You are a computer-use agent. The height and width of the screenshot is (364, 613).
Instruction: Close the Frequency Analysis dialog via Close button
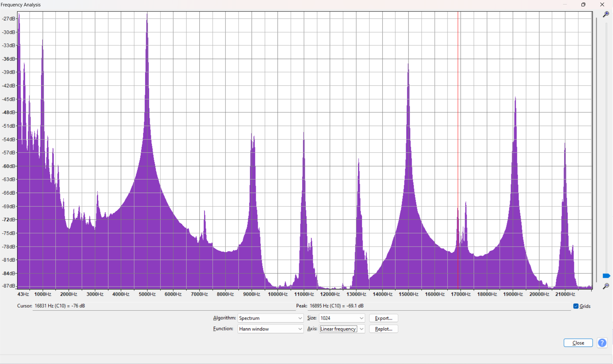pos(578,343)
